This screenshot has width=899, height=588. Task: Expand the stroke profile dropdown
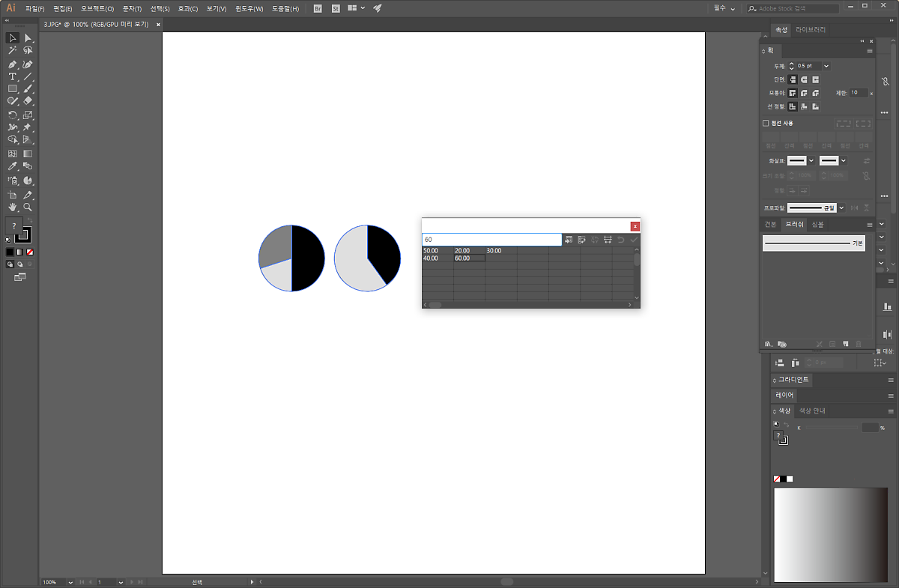coord(841,207)
